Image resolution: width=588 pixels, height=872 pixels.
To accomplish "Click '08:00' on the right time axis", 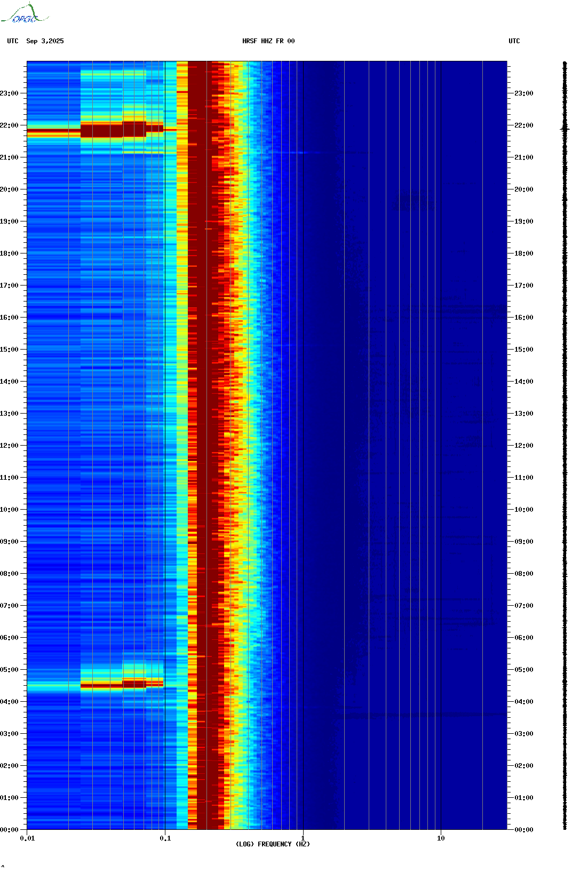I will click(x=524, y=574).
